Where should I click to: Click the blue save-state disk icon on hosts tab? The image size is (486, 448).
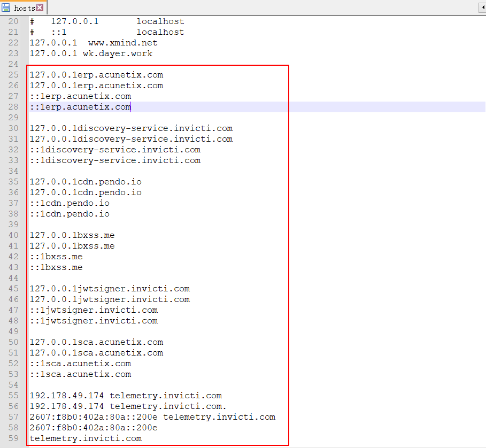point(6,7)
